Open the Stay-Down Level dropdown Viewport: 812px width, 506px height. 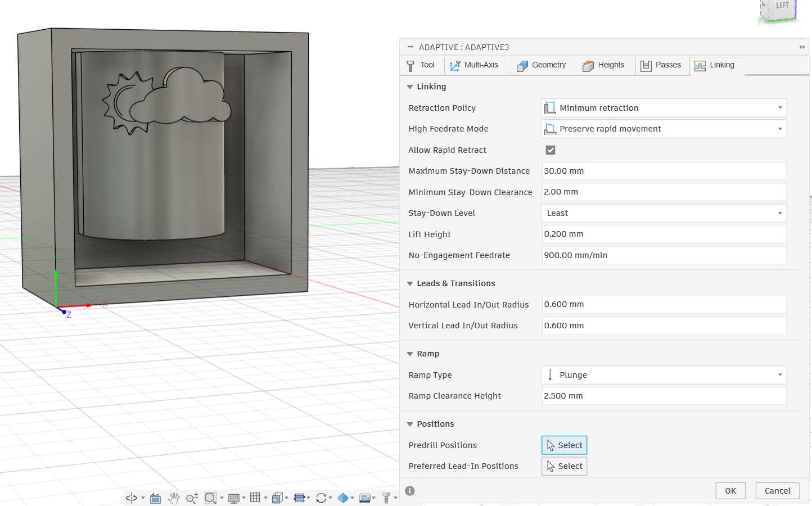pos(664,213)
